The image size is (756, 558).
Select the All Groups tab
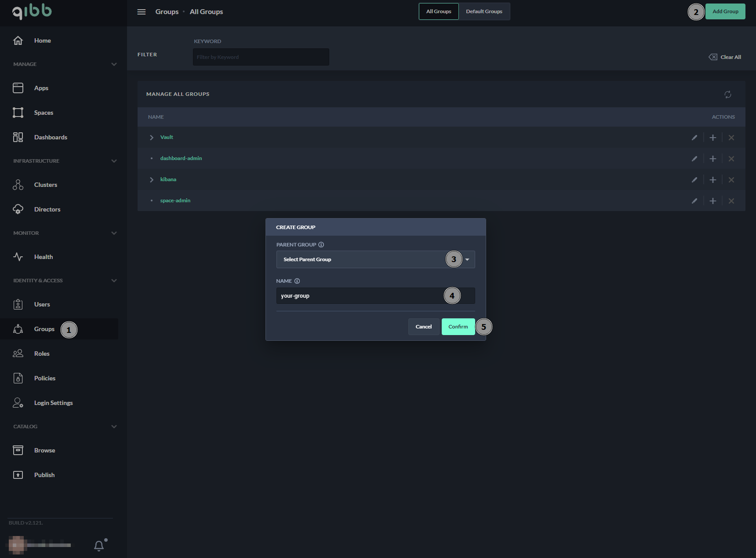tap(438, 11)
